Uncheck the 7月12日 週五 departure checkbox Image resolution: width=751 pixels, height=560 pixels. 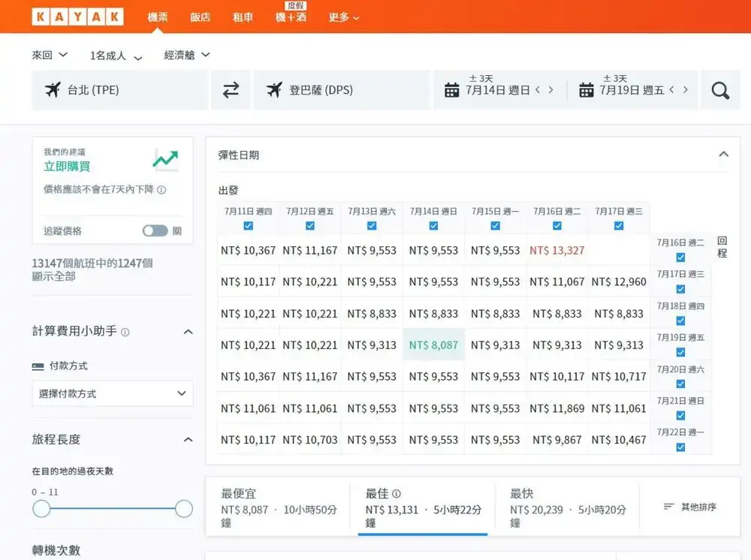310,225
